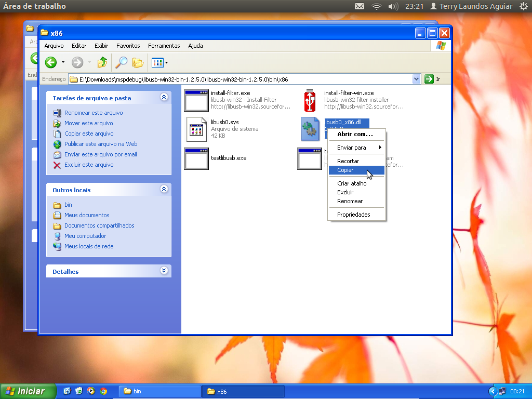
Task: Open Internet Explorer from quick launch
Action: 67,391
